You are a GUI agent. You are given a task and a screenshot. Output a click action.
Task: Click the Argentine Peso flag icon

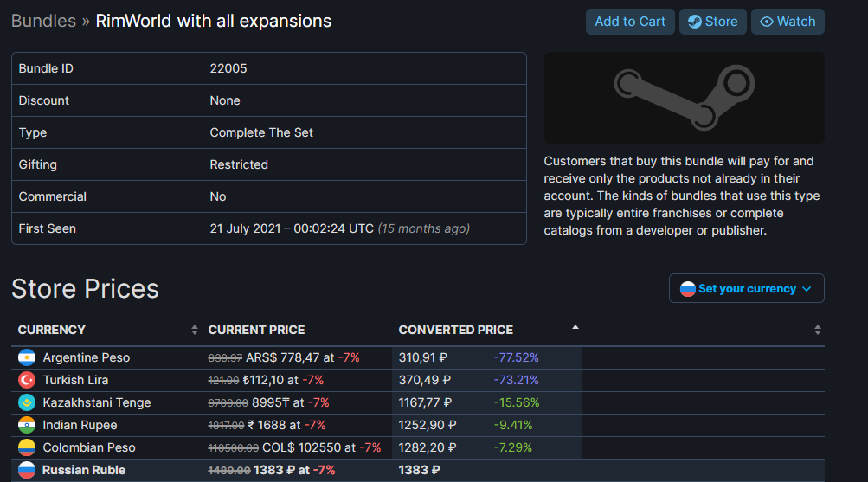(x=27, y=357)
